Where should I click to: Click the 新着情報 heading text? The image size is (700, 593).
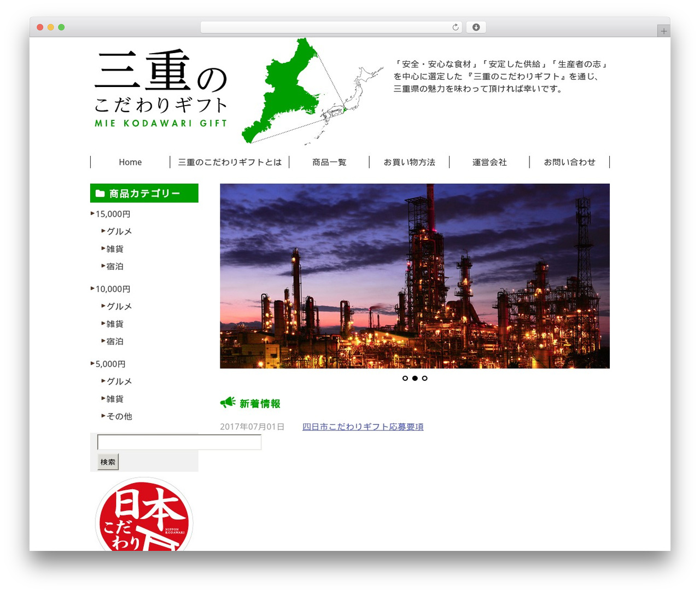(260, 404)
